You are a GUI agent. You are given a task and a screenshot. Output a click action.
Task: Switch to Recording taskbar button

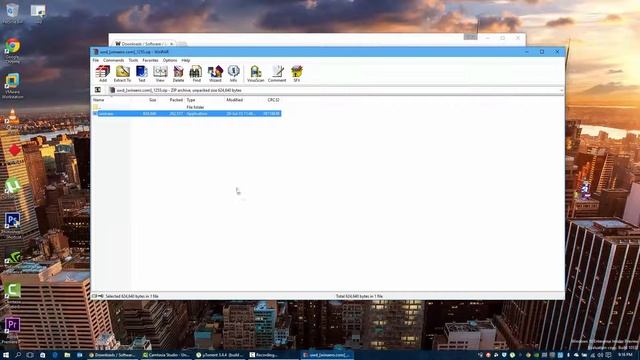(273, 355)
